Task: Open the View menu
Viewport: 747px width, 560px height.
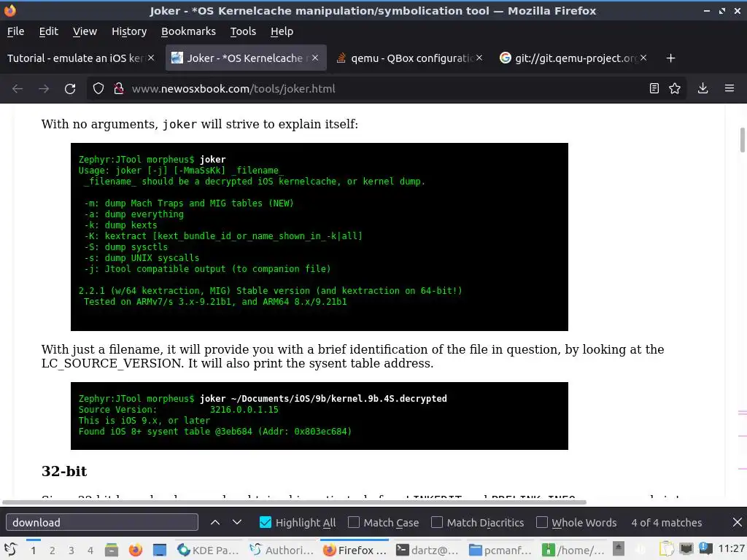Action: tap(85, 31)
